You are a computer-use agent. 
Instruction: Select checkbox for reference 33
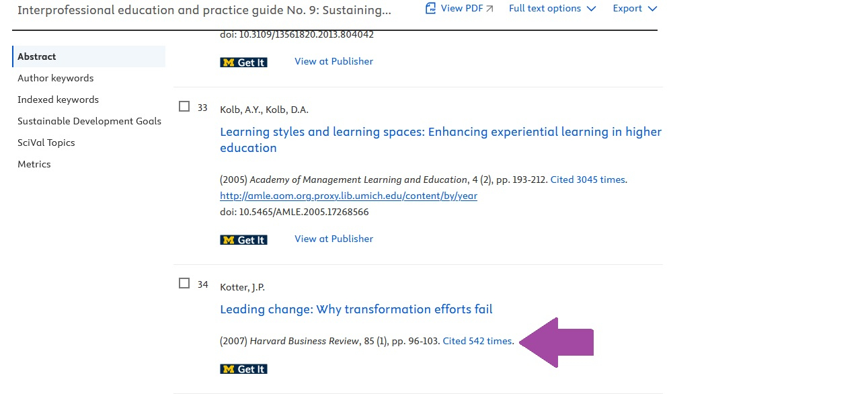(x=184, y=106)
